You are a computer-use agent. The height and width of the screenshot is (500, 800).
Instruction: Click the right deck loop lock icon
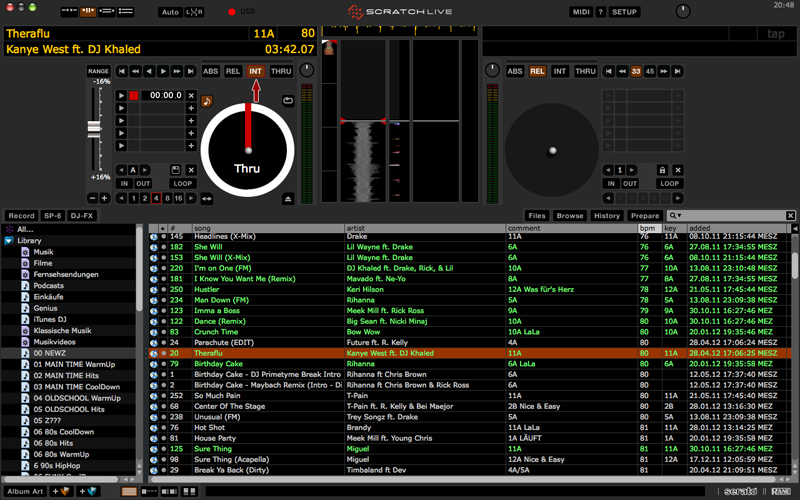[662, 170]
